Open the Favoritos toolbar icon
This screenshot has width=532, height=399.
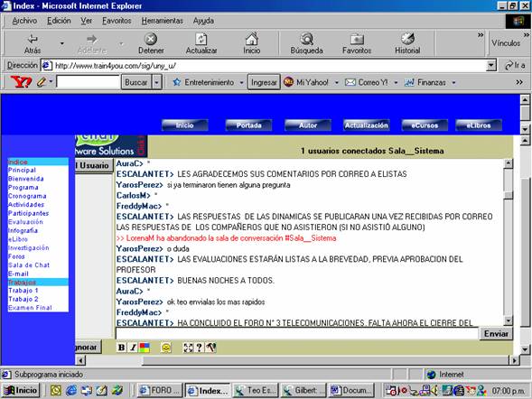(x=357, y=40)
